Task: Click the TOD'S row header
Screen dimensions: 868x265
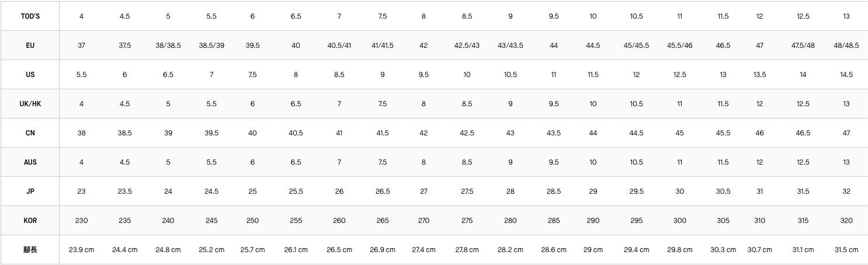Action: point(30,16)
